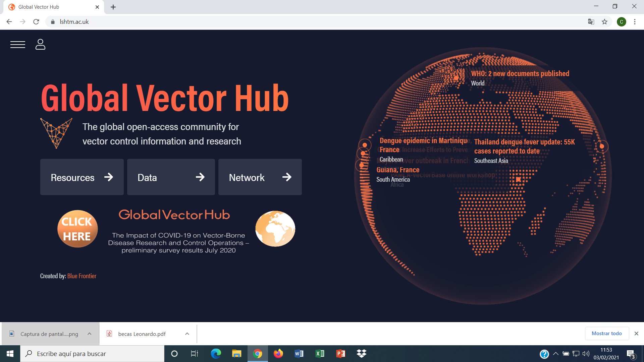Open the Resources section
Image resolution: width=644 pixels, height=362 pixels.
[x=82, y=177]
